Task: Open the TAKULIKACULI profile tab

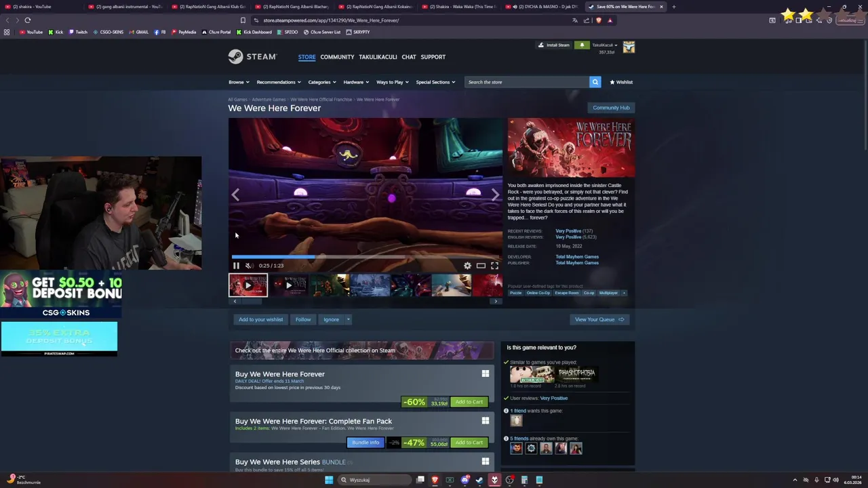Action: [x=378, y=57]
